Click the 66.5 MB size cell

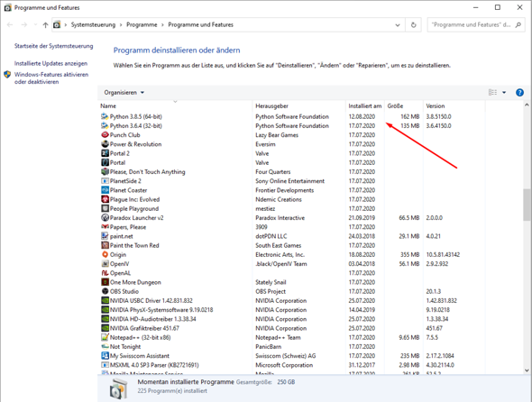coord(409,217)
